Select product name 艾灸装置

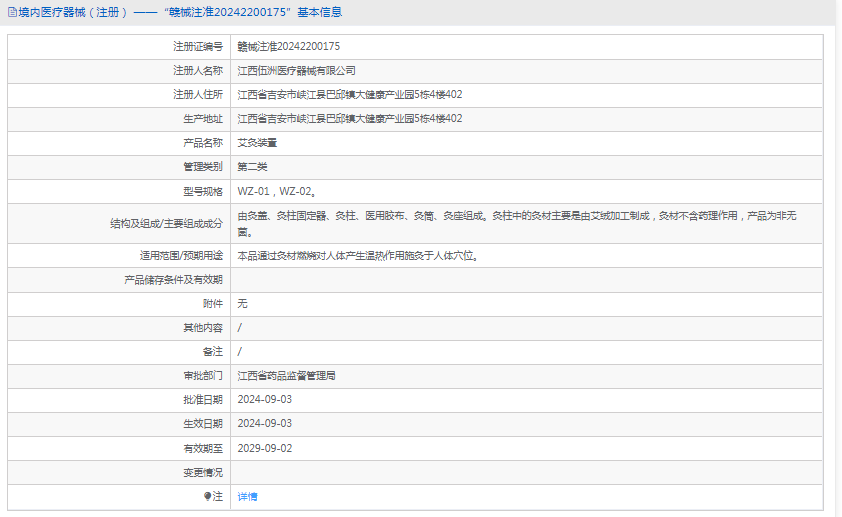[257, 143]
